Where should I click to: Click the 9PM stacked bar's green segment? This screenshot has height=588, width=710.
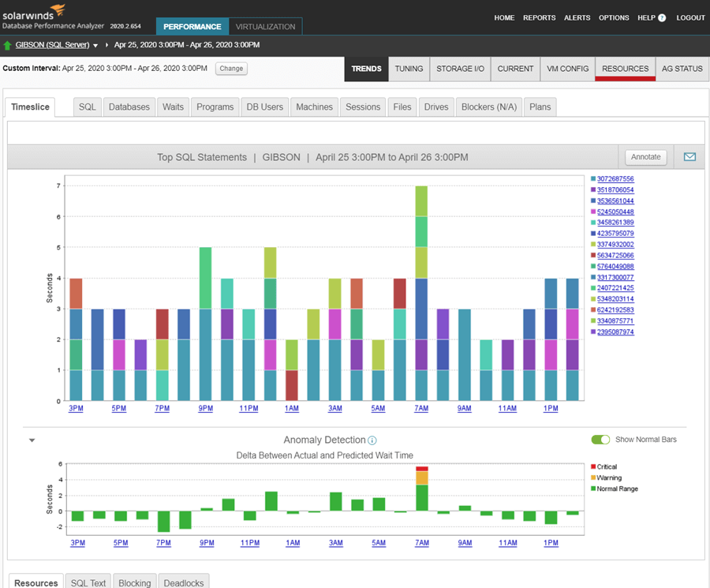coord(206,278)
